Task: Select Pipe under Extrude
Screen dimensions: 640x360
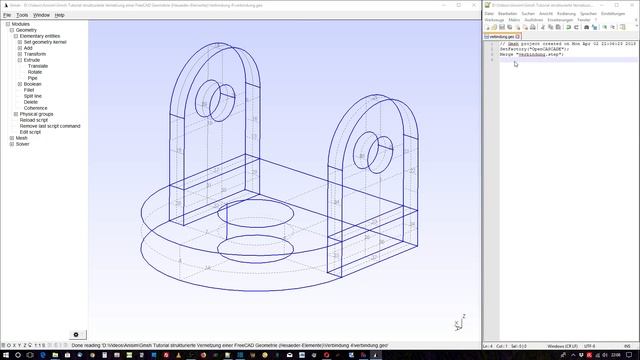Action: pos(32,78)
